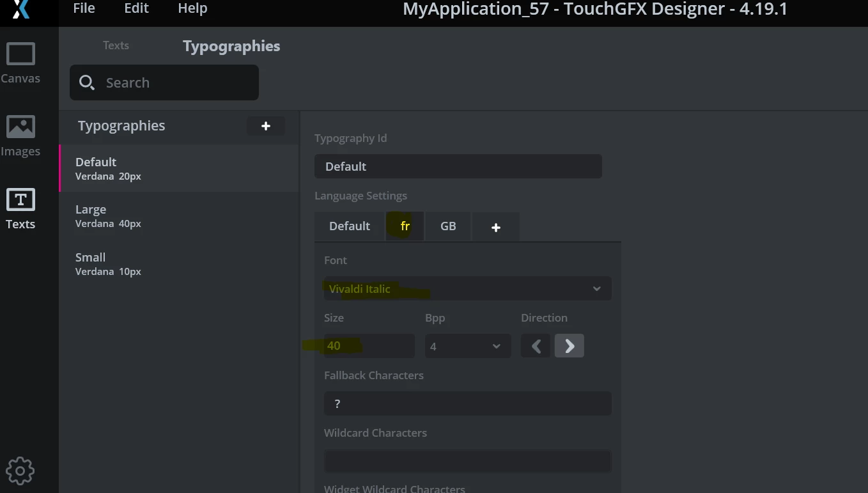Screen dimensions: 868x493
Task: Click the search magnifier icon
Action: (87, 82)
